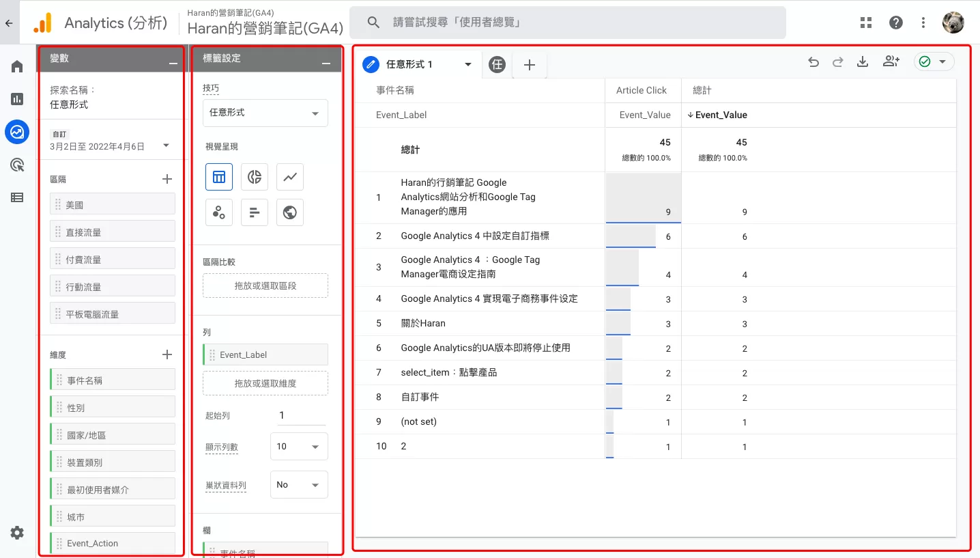Open the three-dot more options menu
This screenshot has width=980, height=558.
click(923, 23)
